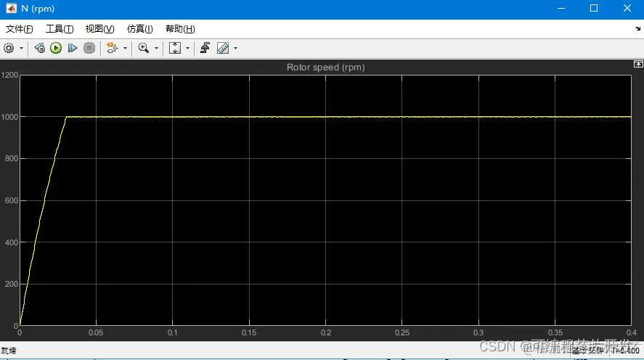The height and width of the screenshot is (360, 644).
Task: Click x-axis tick label 0.35
Action: click(x=555, y=332)
